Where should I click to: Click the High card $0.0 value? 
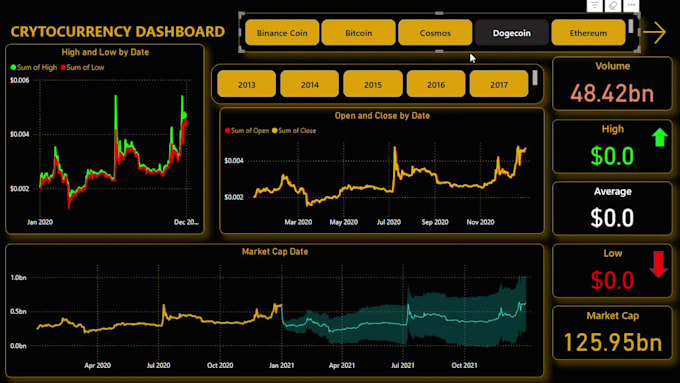click(x=612, y=156)
